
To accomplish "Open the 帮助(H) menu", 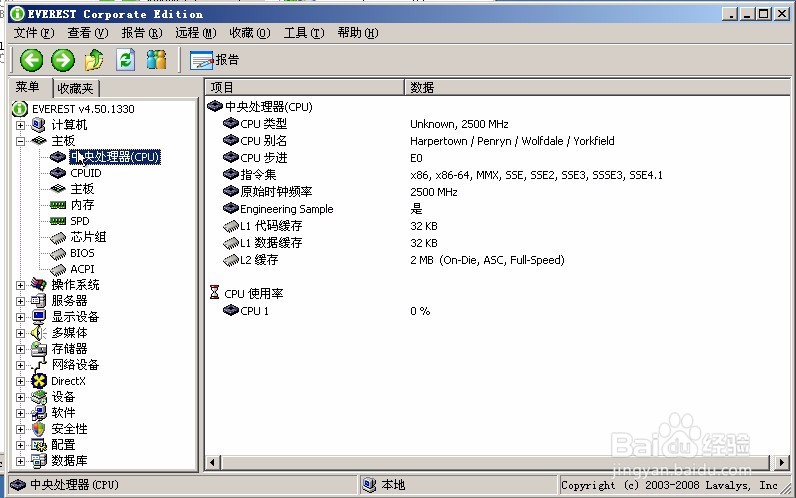I will point(358,33).
